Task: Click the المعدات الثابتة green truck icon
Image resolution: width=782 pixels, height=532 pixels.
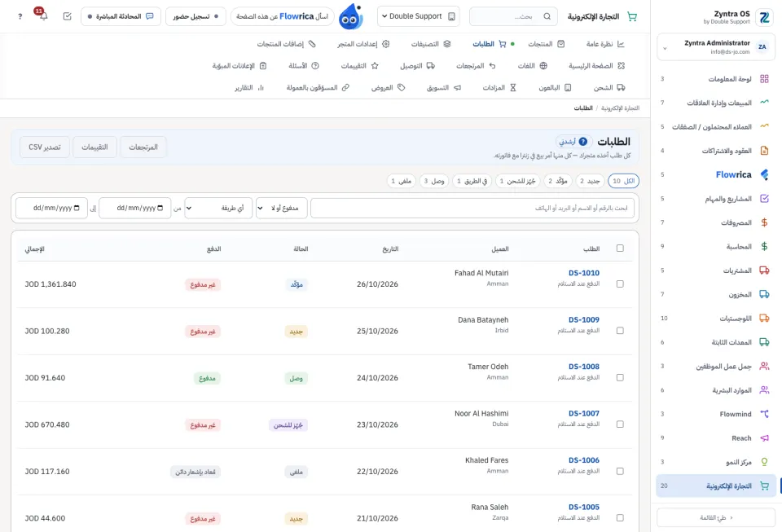Action: pyautogui.click(x=764, y=342)
